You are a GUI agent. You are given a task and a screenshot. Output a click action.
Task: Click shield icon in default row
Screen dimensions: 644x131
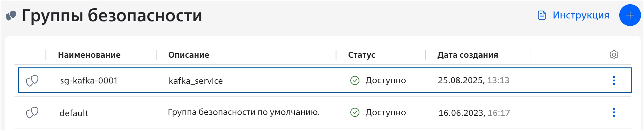point(32,113)
